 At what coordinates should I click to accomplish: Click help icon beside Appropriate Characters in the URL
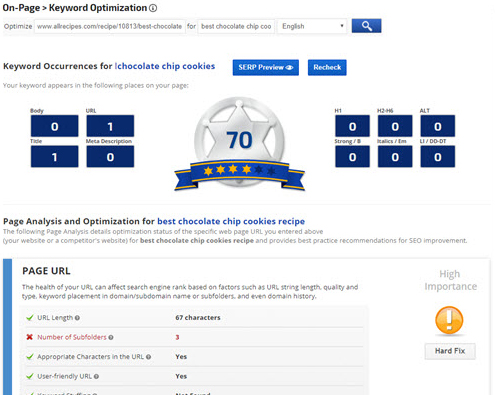click(x=149, y=357)
